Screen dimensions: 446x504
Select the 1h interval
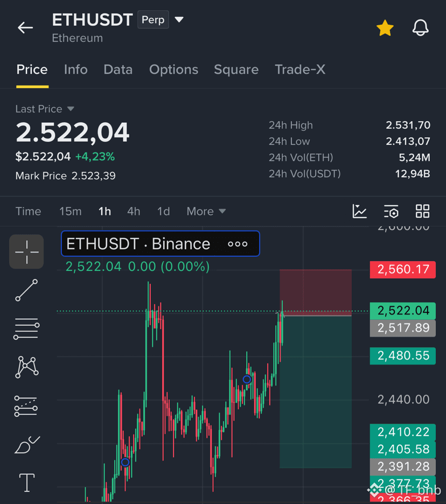105,211
